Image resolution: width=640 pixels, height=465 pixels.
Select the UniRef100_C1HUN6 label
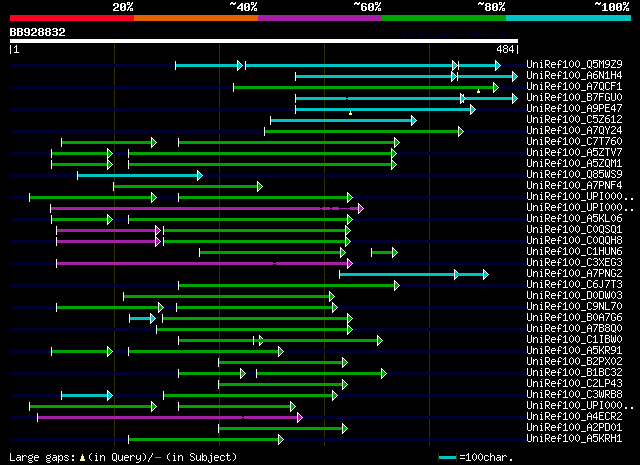(x=574, y=251)
